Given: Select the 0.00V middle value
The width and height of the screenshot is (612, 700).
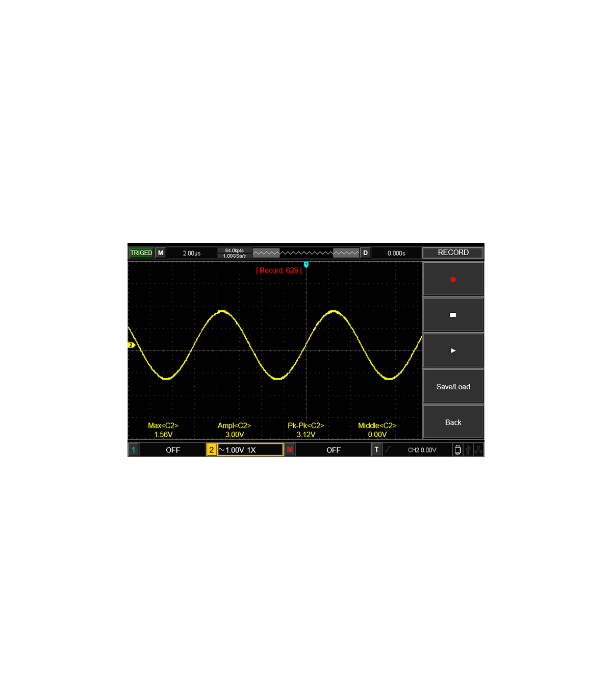Looking at the screenshot, I should pyautogui.click(x=377, y=435).
